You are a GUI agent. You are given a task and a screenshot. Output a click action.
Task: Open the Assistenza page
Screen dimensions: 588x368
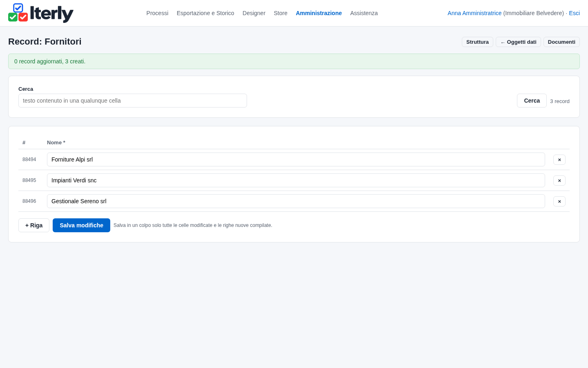364,13
